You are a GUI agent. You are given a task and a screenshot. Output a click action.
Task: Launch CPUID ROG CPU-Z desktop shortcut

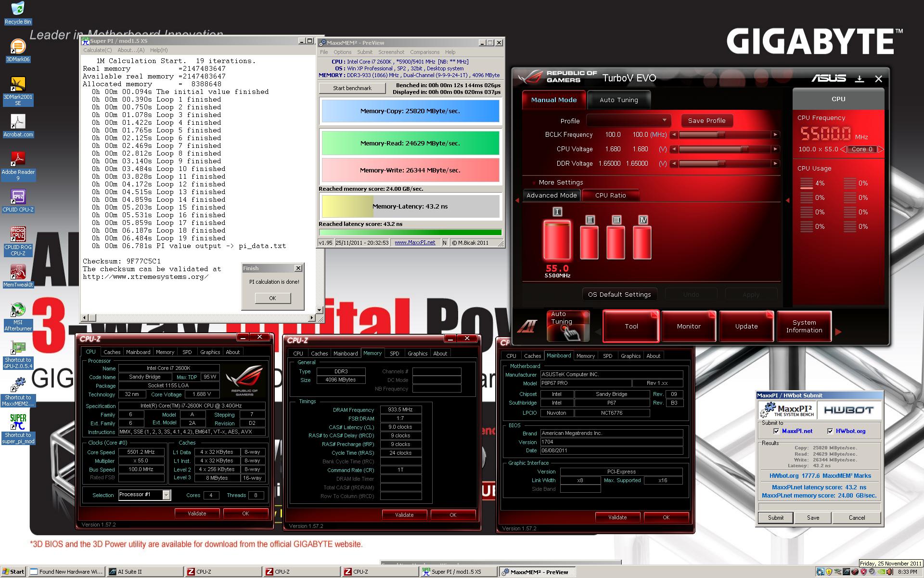(18, 241)
